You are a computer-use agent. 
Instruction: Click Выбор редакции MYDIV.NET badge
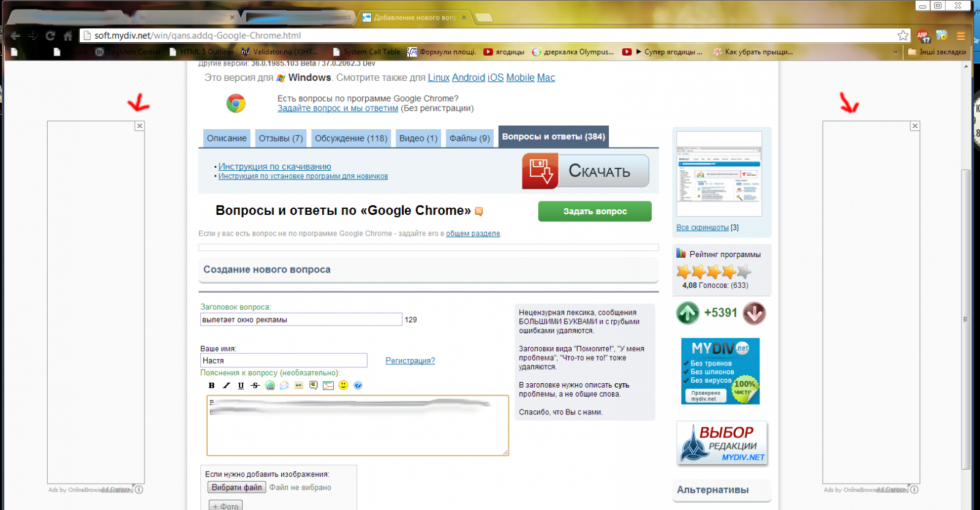tap(722, 443)
